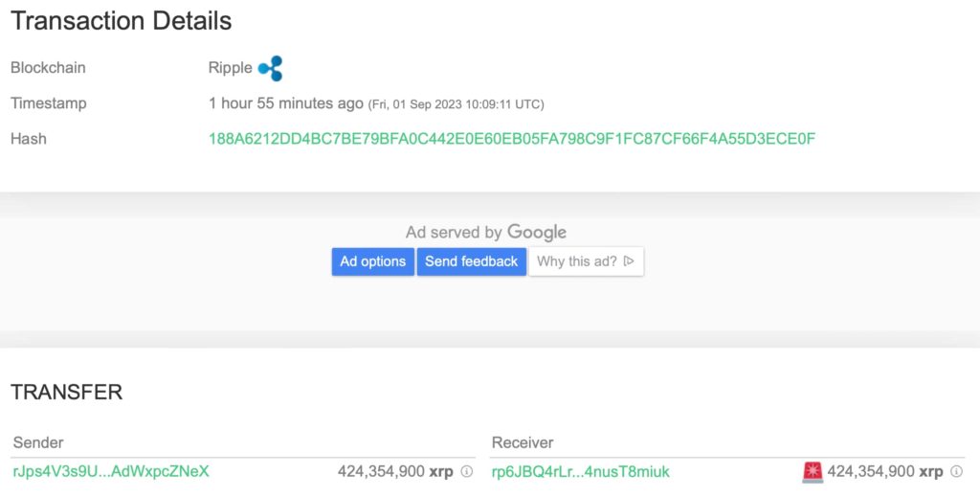The image size is (980, 497).
Task: Click the sender 424,354,900 xrp amount
Action: pyautogui.click(x=395, y=471)
